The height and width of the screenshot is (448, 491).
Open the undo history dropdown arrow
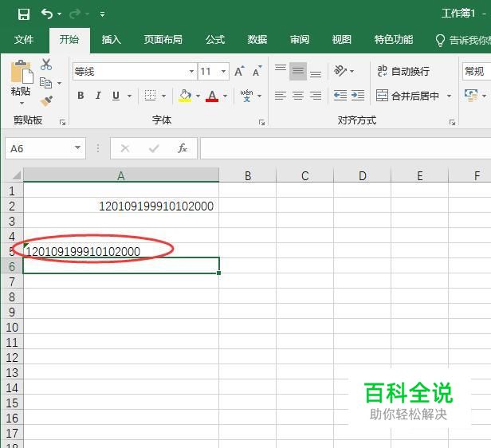[60, 14]
